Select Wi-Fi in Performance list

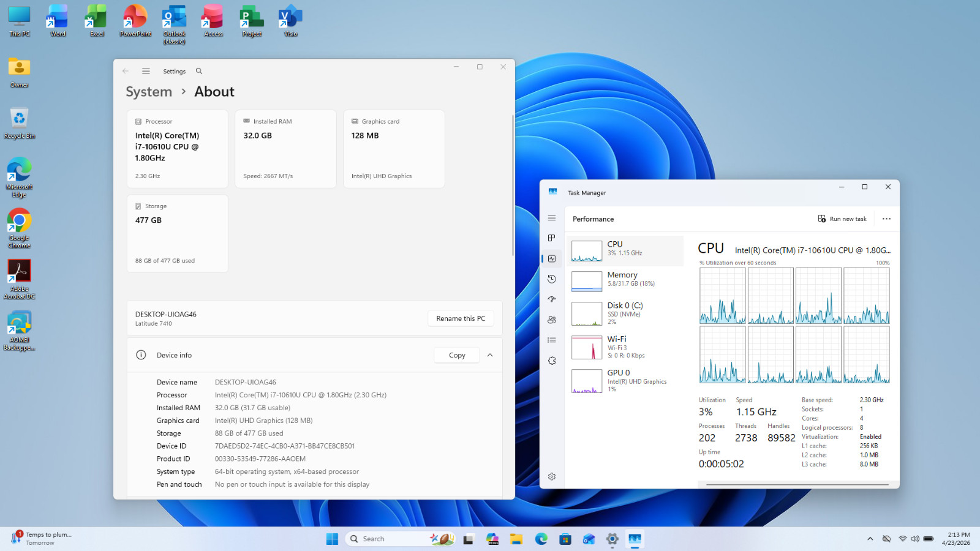click(x=625, y=347)
